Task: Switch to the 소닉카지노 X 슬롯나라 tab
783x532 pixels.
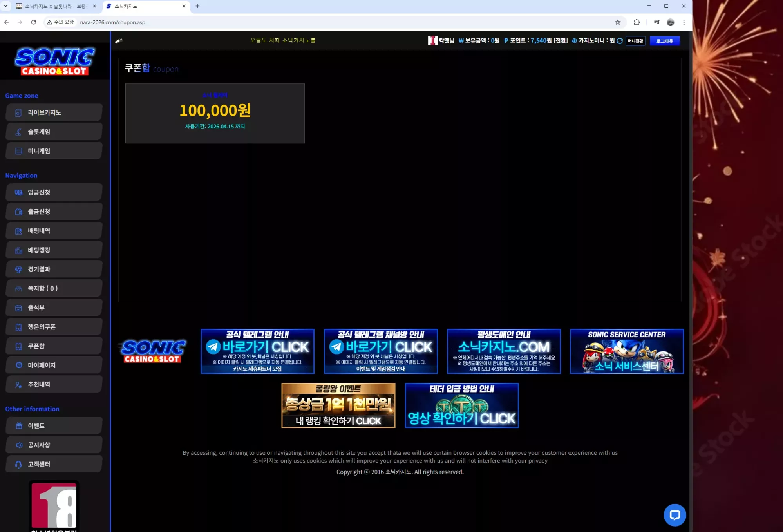Action: 56,6
